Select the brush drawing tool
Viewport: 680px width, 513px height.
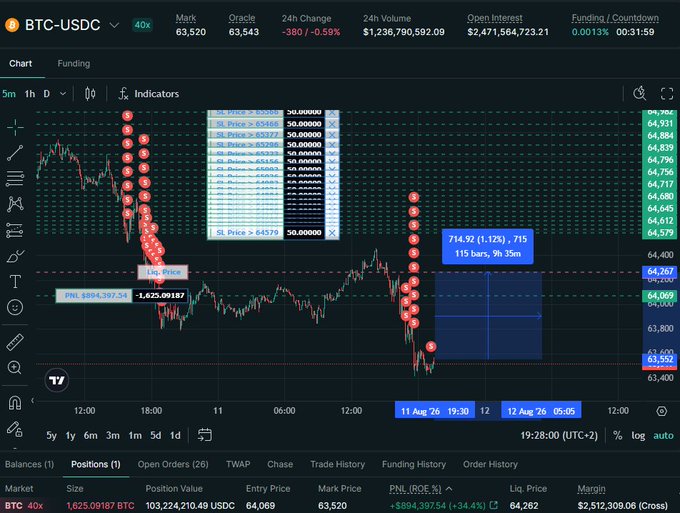(x=15, y=256)
